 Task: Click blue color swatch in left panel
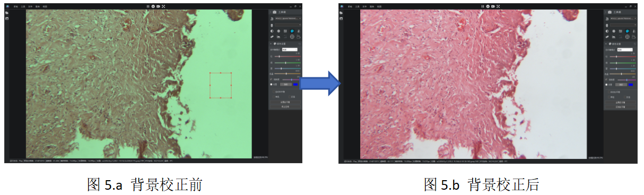click(x=295, y=84)
